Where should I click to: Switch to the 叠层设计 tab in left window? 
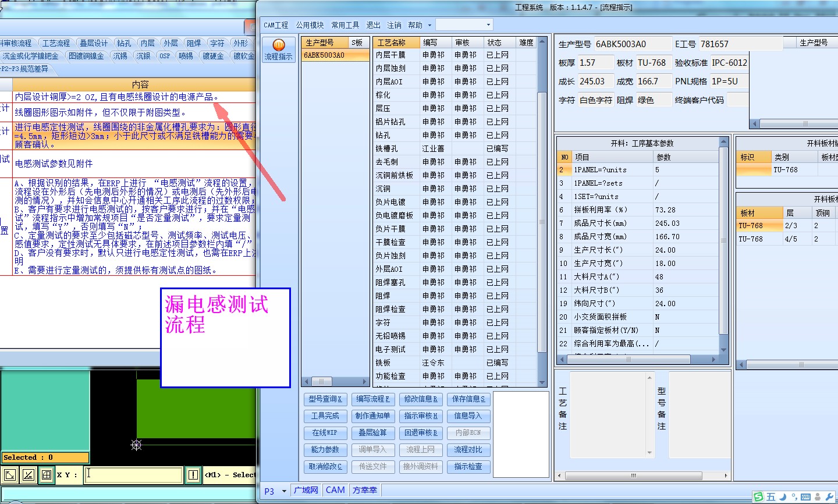click(x=94, y=43)
